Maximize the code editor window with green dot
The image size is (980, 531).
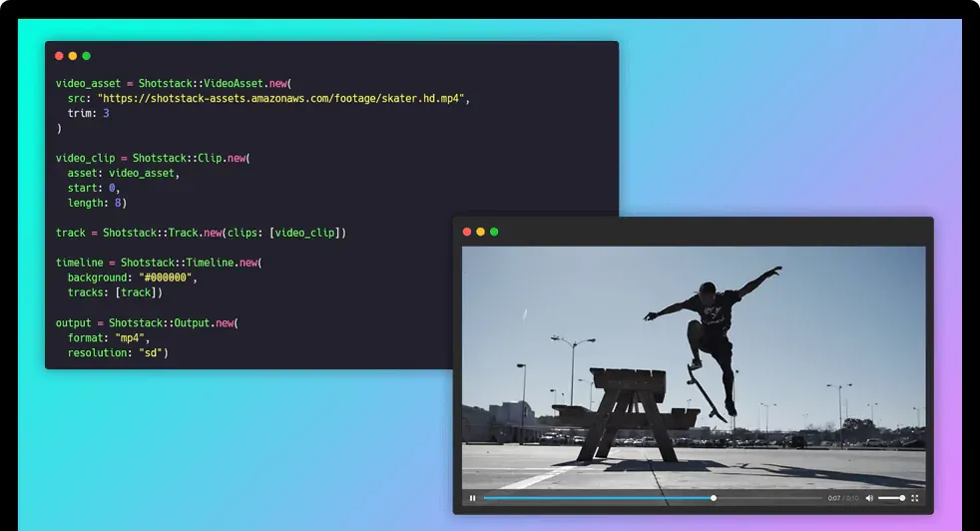[87, 56]
